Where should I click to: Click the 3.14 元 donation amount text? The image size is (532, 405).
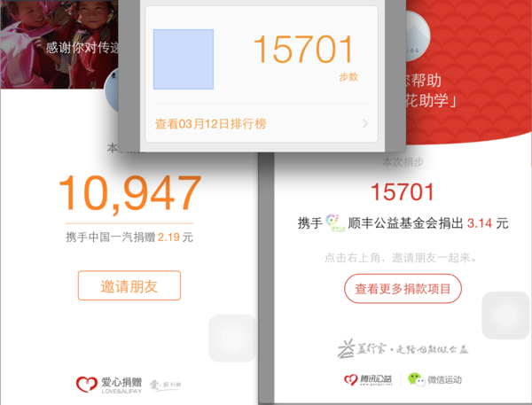pyautogui.click(x=488, y=223)
